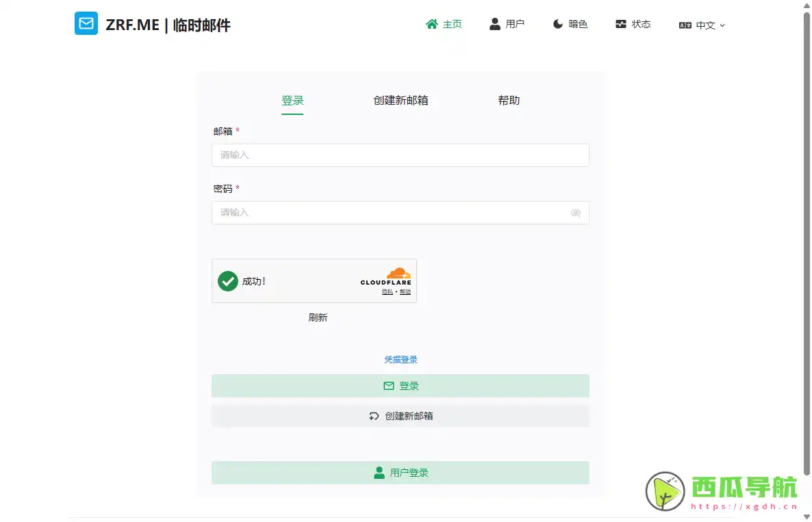
Task: Click the gray 创建新邮箱 button
Action: click(x=401, y=416)
